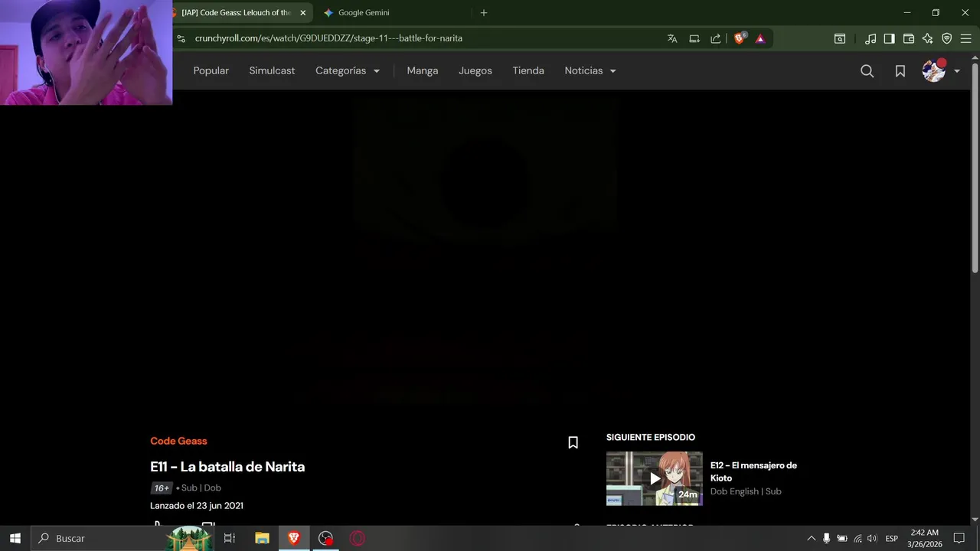Image resolution: width=980 pixels, height=551 pixels.
Task: Open the tab search toolbar icon
Action: [x=840, y=38]
